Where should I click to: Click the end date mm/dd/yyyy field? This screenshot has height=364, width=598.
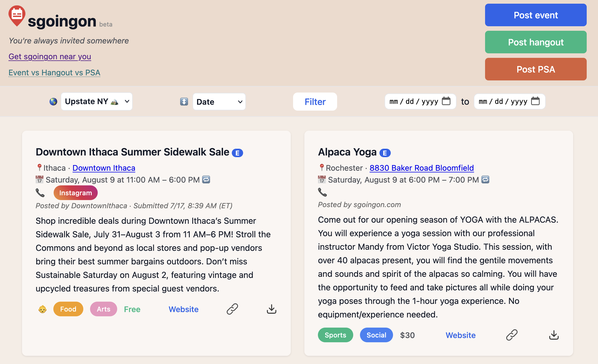click(510, 101)
